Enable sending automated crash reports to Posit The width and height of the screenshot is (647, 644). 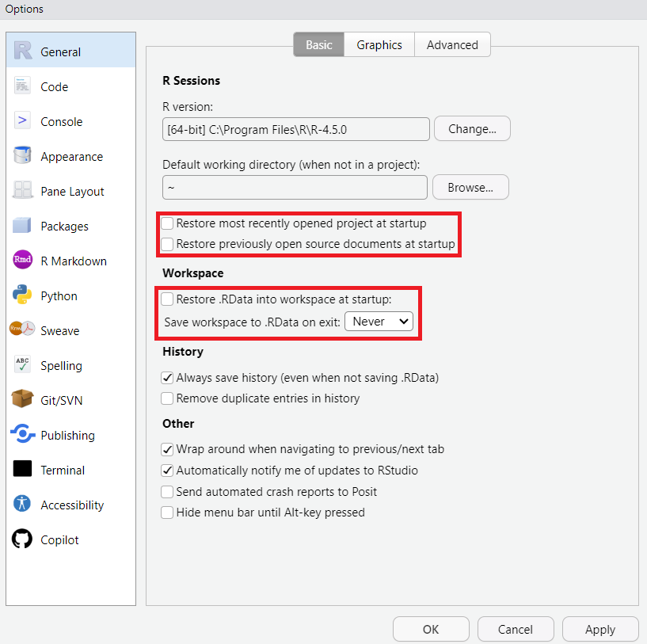[x=167, y=492]
